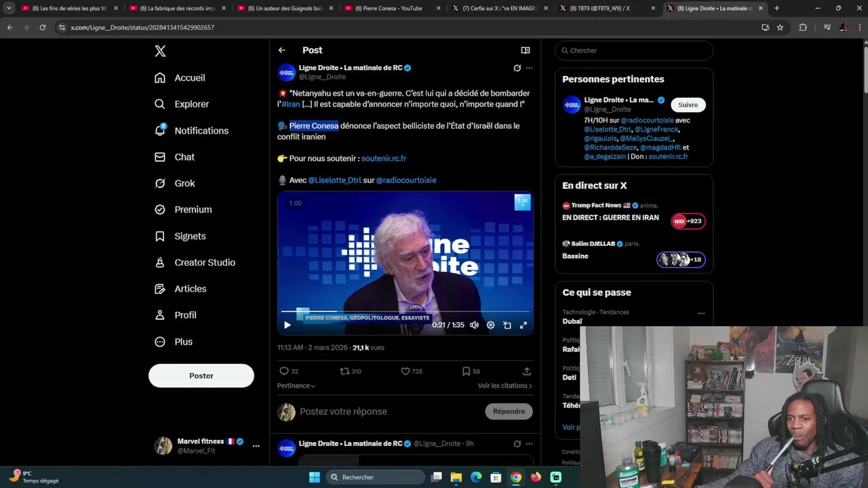Image resolution: width=868 pixels, height=488 pixels.
Task: Open Marvel fitness account switcher menu
Action: pyautogui.click(x=207, y=445)
